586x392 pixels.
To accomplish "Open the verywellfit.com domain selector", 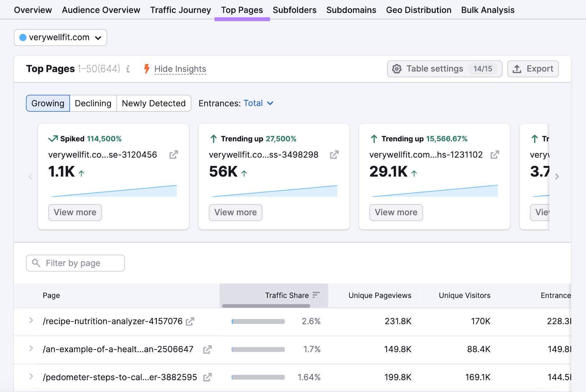I will click(98, 37).
